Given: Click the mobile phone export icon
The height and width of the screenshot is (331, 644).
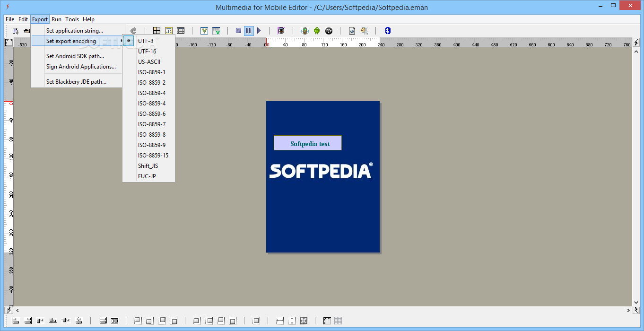Looking at the screenshot, I should [305, 31].
